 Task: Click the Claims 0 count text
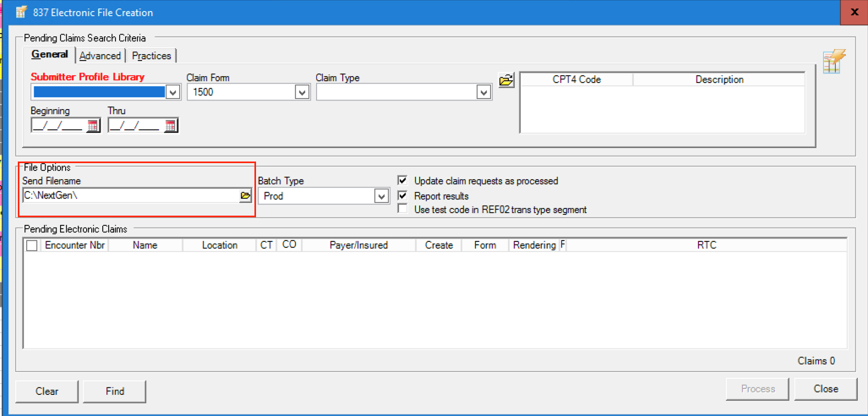(x=816, y=361)
